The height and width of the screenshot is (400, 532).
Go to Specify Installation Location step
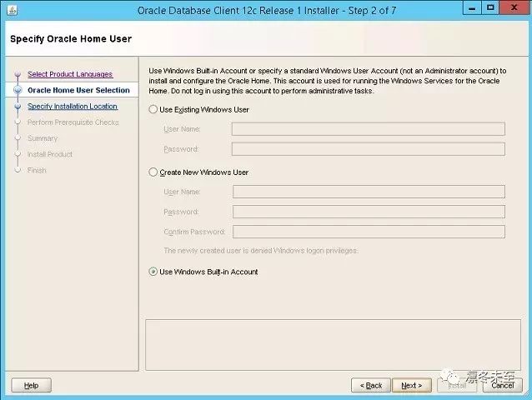73,106
